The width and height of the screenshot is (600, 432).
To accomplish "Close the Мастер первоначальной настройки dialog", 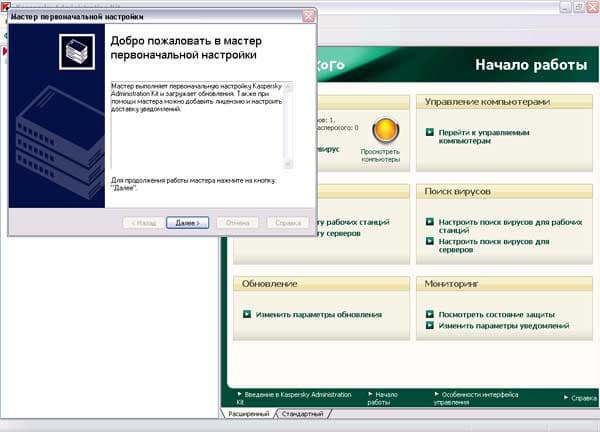I will coord(308,16).
